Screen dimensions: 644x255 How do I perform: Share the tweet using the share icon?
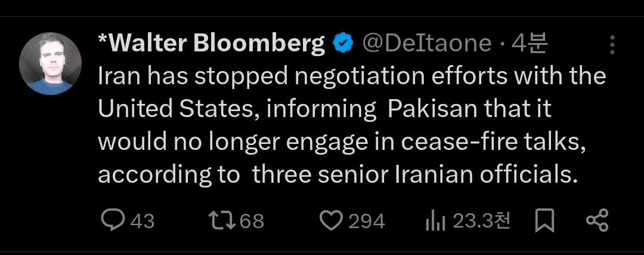coord(597,221)
